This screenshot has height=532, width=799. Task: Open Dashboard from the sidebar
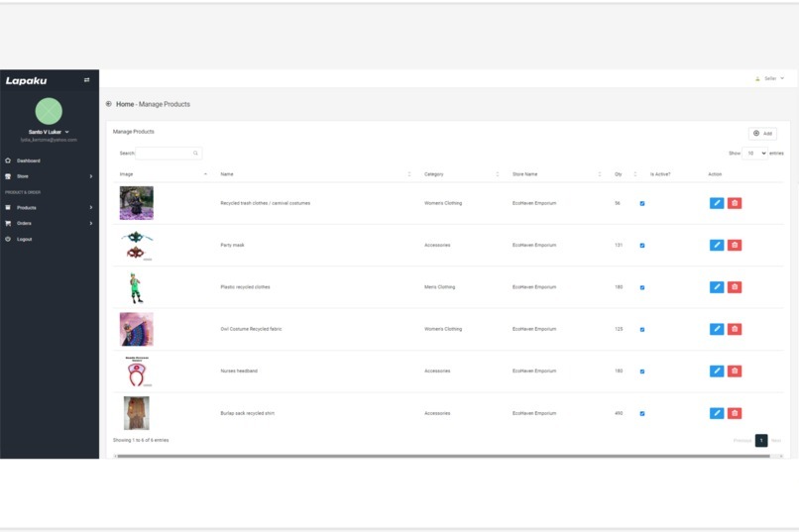click(28, 160)
